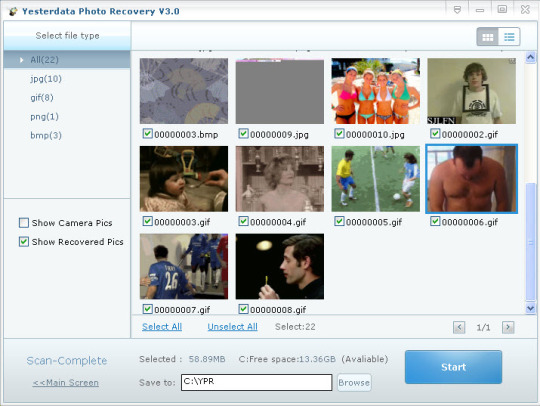Click the Select file type header
540x406 pixels.
(x=68, y=35)
